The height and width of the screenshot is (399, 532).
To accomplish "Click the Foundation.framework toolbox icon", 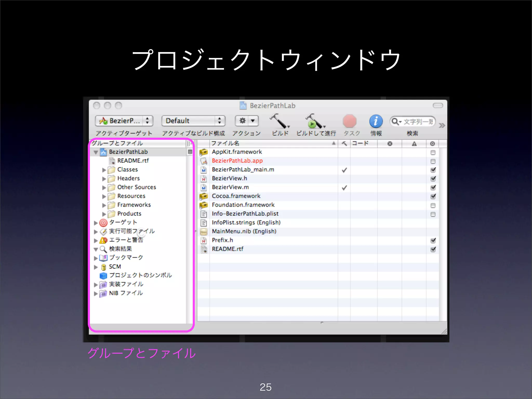I will (204, 205).
